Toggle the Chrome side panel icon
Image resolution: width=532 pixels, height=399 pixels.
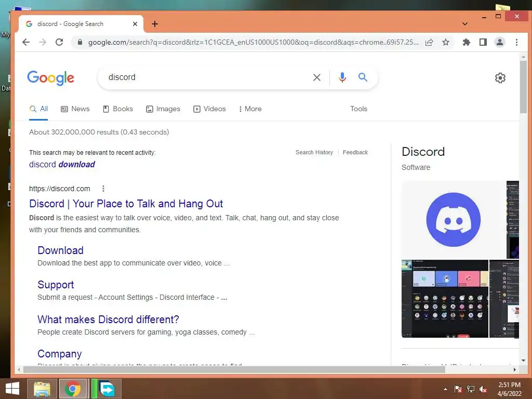(x=483, y=42)
